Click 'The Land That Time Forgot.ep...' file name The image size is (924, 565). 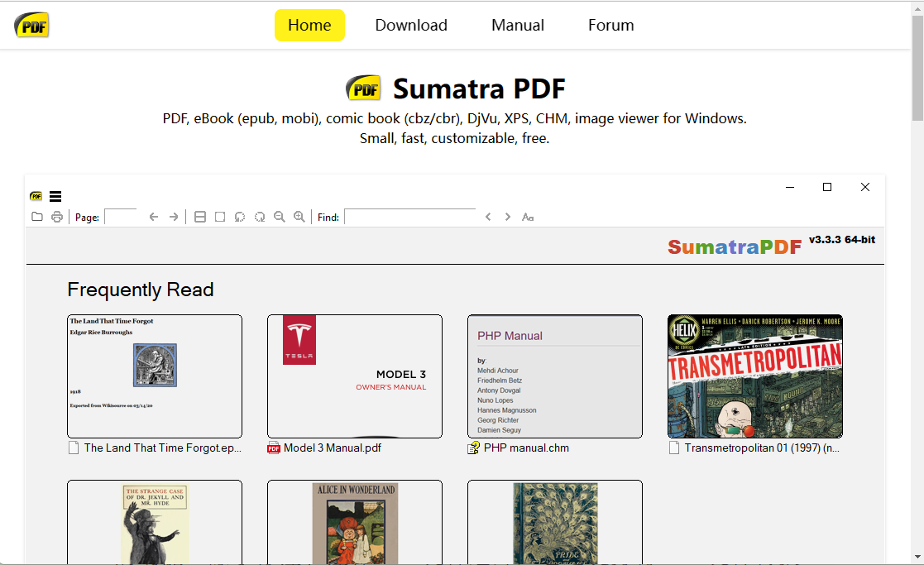click(163, 448)
